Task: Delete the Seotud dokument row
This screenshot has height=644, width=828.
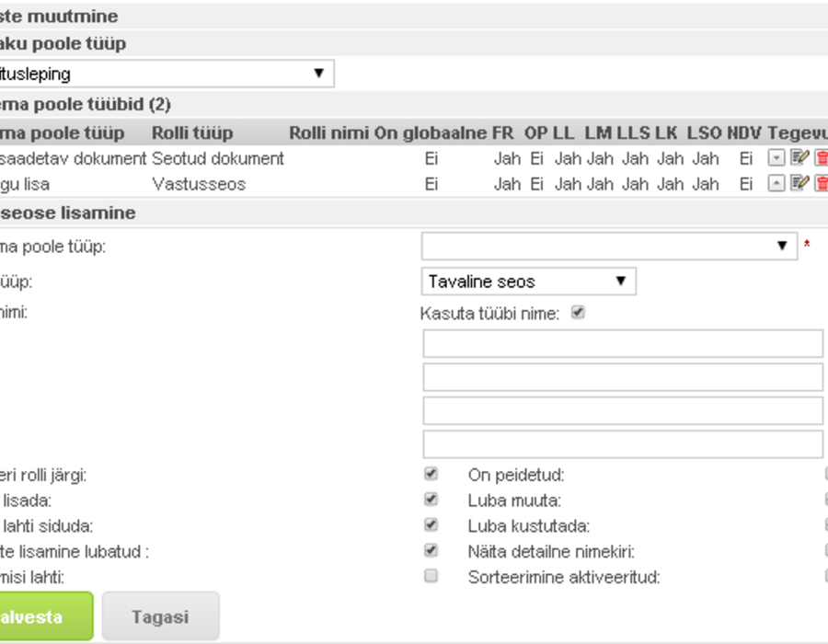Action: tap(822, 158)
